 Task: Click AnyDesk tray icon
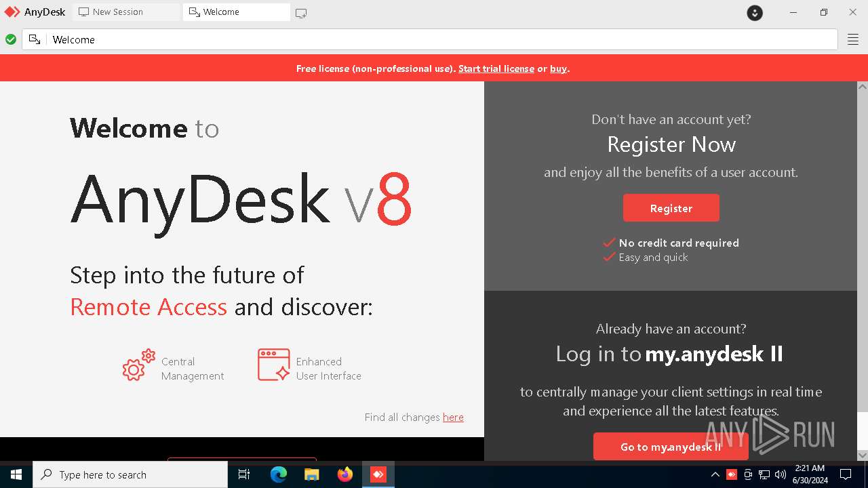click(x=732, y=474)
